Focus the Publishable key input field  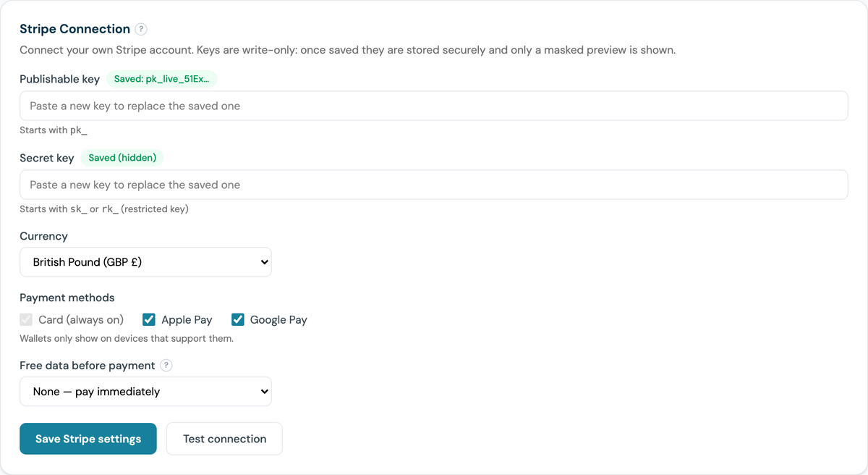434,106
